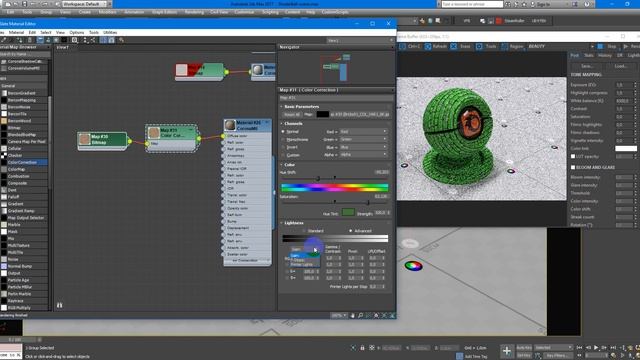
Task: Click the Exposure (EV) value field
Action: [624, 85]
